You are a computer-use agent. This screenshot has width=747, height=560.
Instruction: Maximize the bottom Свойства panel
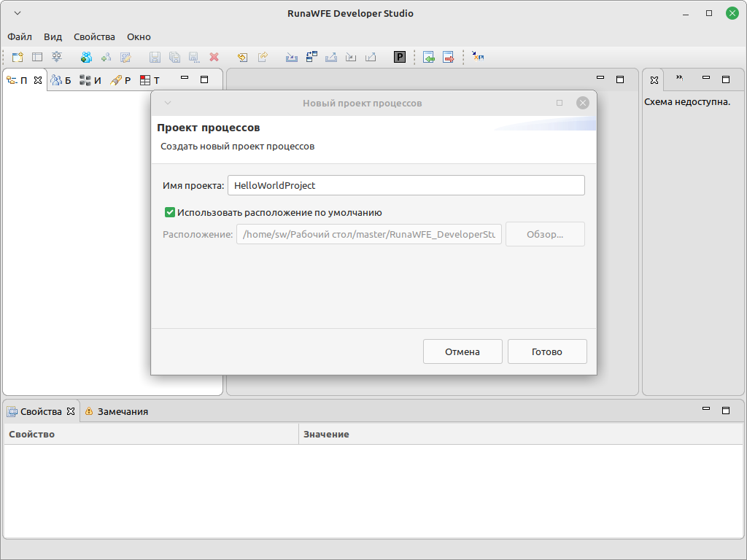pos(726,411)
